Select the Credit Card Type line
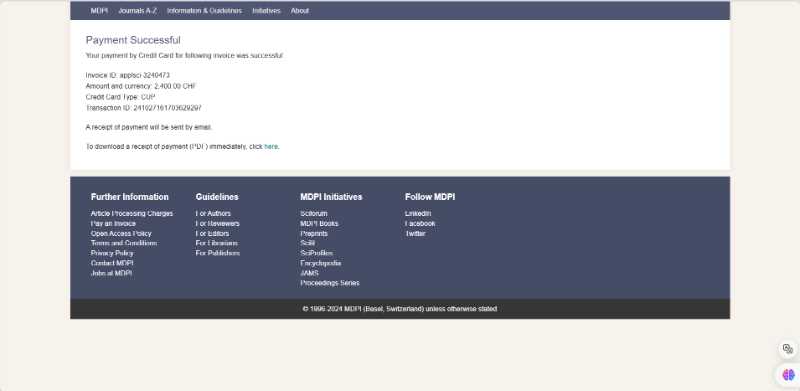Image resolution: width=800 pixels, height=391 pixels. coord(120,97)
